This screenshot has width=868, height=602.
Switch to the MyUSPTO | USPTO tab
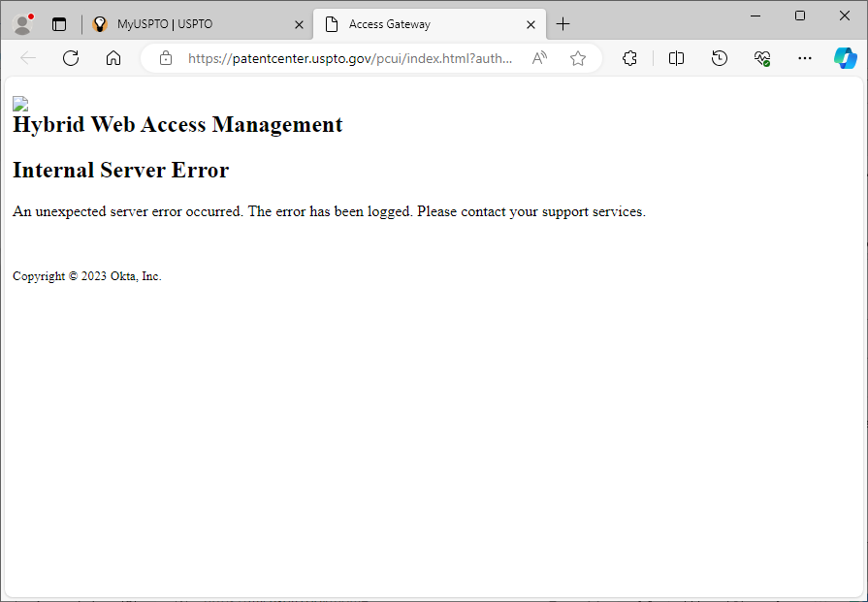coord(184,24)
